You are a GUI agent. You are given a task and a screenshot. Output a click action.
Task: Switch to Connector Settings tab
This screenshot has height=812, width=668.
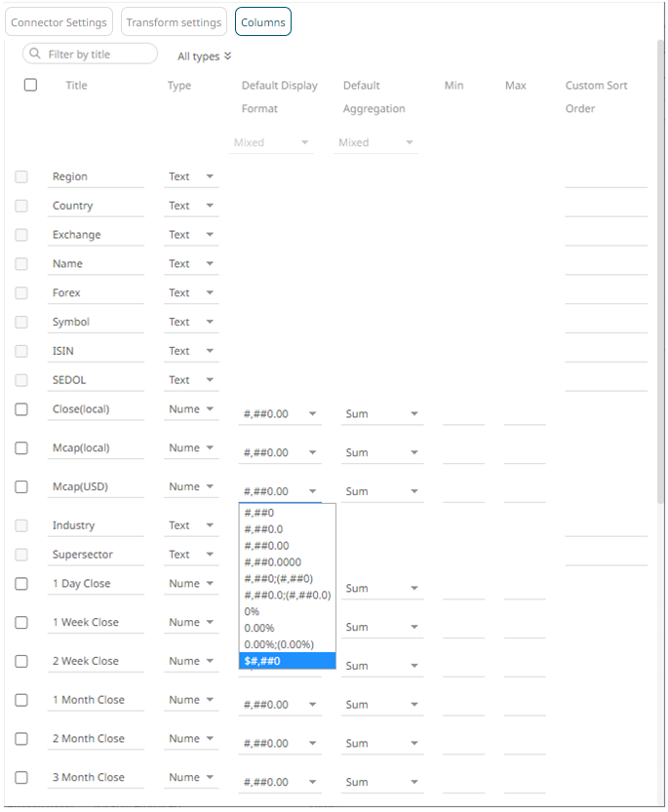59,22
